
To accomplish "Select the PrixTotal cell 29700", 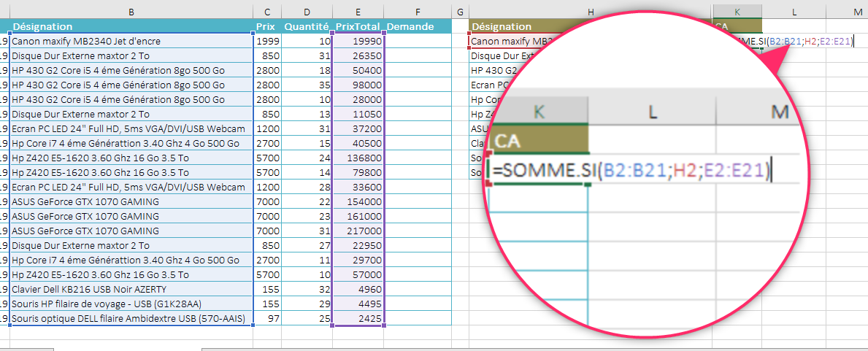I will [x=358, y=260].
